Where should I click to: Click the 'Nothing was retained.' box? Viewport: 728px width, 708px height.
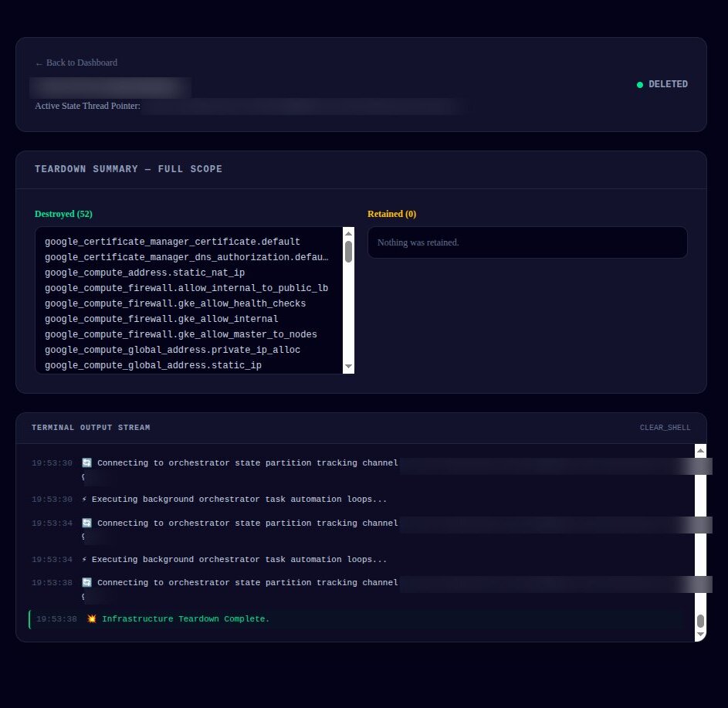click(x=527, y=242)
